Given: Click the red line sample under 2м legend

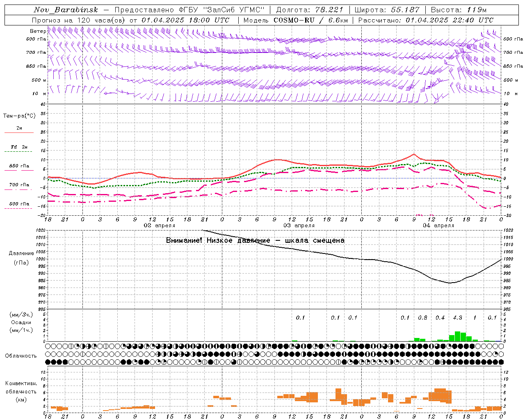Looking at the screenshot, I should pyautogui.click(x=19, y=133).
